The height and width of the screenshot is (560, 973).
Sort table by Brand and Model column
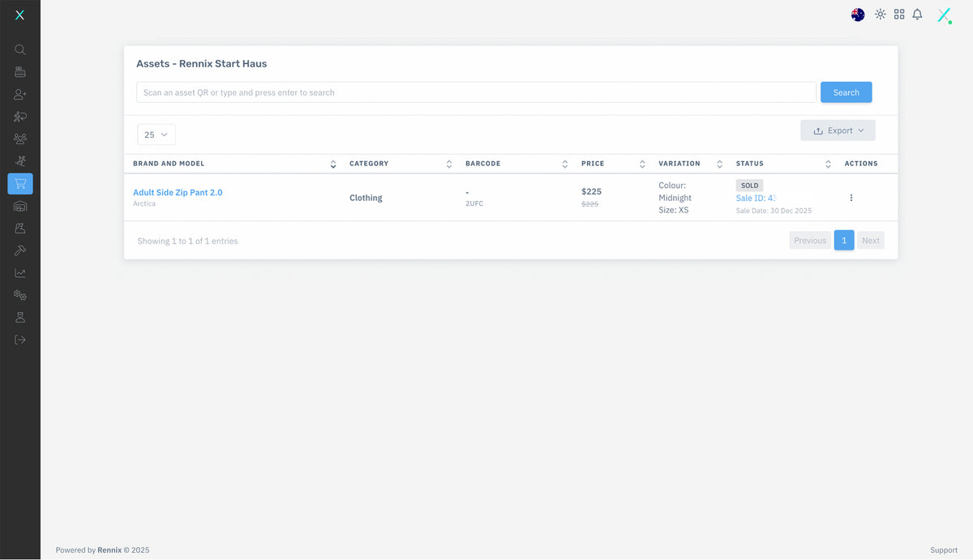(332, 164)
